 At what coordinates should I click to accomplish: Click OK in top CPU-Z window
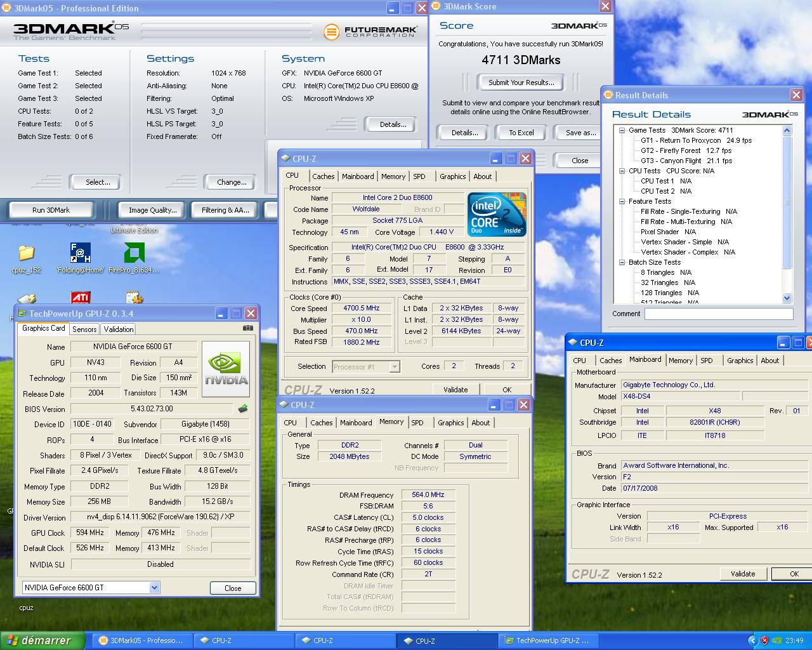[507, 390]
